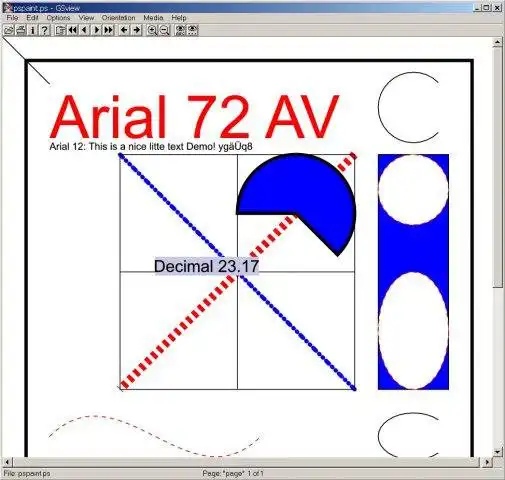This screenshot has width=505, height=480.
Task: Click the vertical scrollbar thumb
Action: pos(498,167)
